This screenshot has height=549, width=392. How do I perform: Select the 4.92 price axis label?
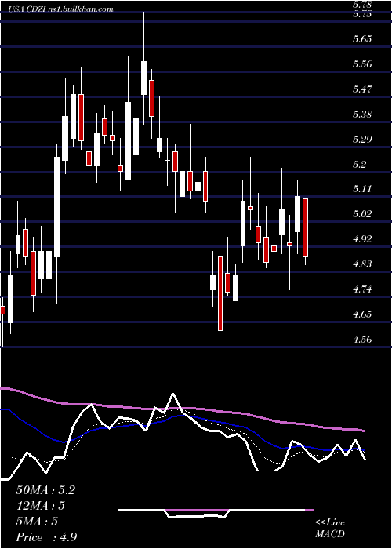click(362, 239)
